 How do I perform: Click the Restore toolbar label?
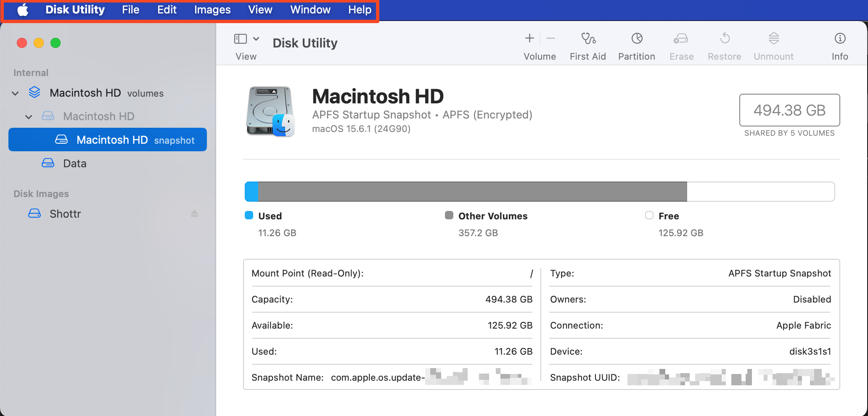tap(725, 56)
